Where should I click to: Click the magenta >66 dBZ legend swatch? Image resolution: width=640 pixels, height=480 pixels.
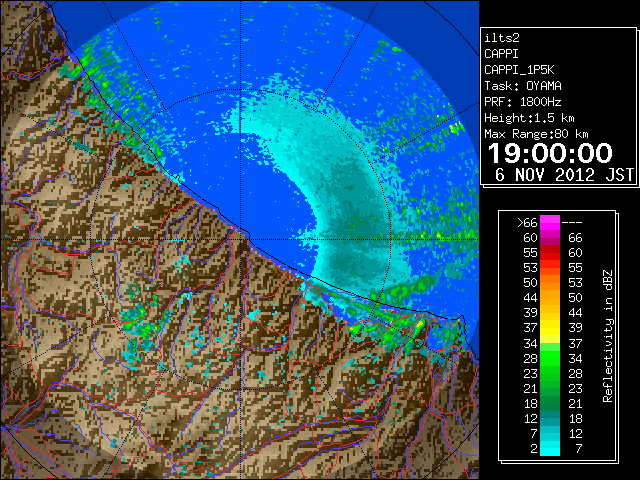550,223
